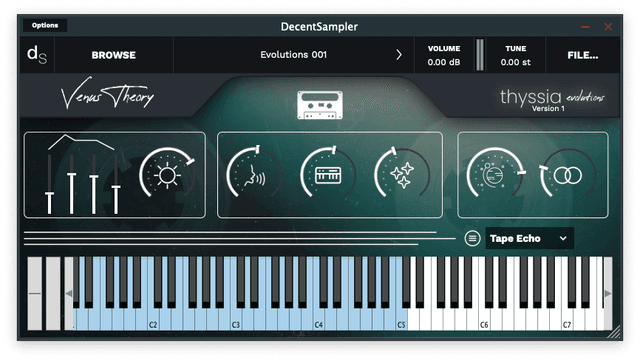Screen dimensions: 640x361
Task: Play the C6 key
Action: [484, 319]
